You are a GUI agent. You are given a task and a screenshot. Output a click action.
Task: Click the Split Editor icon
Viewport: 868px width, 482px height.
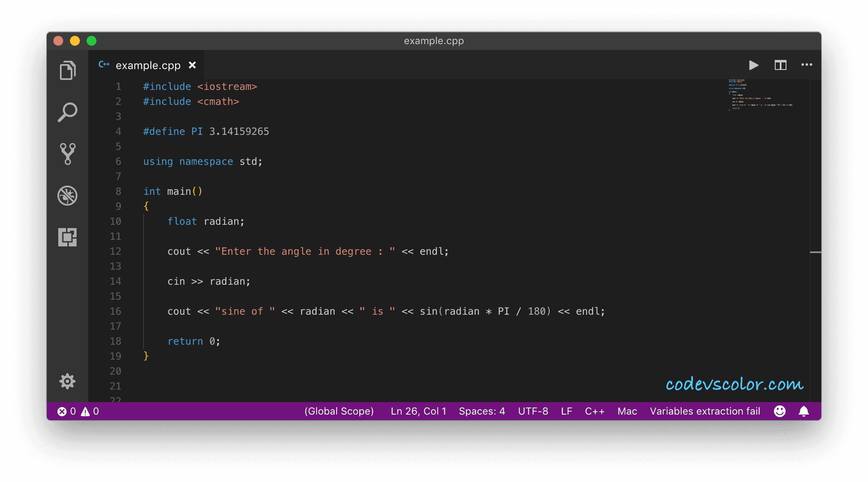coord(780,65)
